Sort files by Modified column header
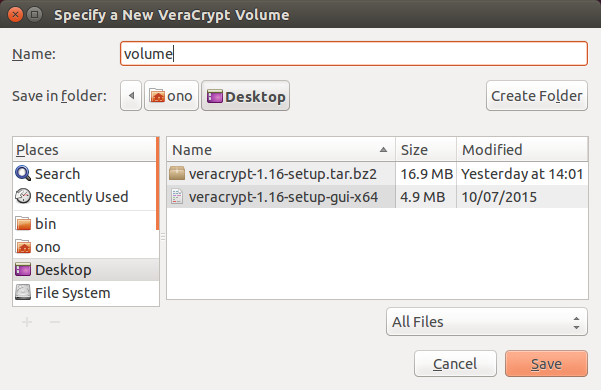The width and height of the screenshot is (601, 390). click(522, 150)
